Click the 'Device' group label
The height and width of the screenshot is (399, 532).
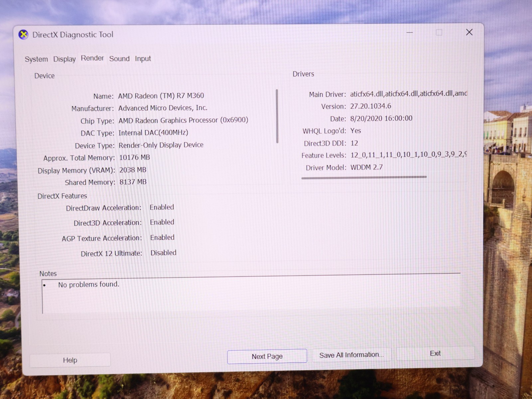45,76
